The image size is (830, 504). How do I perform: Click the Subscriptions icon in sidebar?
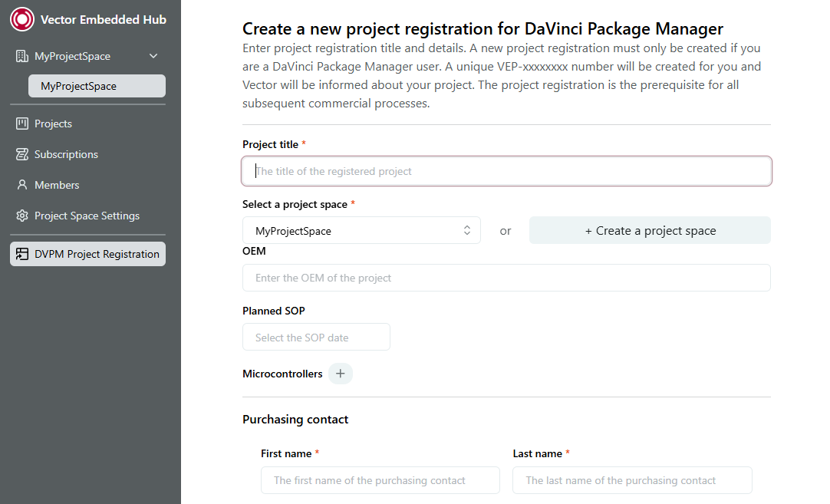[x=21, y=155]
